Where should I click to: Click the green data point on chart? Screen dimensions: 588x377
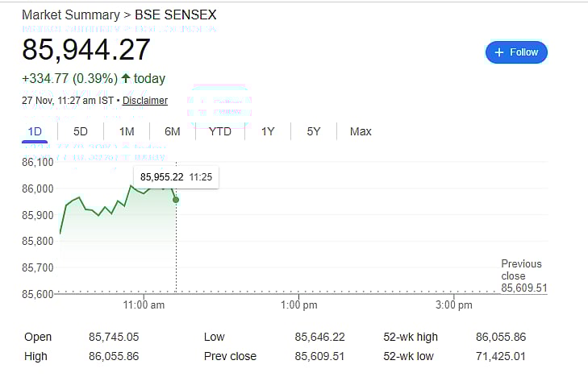click(176, 200)
